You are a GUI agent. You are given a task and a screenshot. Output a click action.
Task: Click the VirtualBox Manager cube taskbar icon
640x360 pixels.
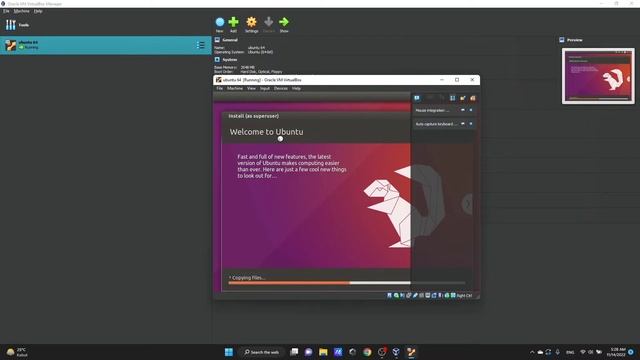pos(396,352)
